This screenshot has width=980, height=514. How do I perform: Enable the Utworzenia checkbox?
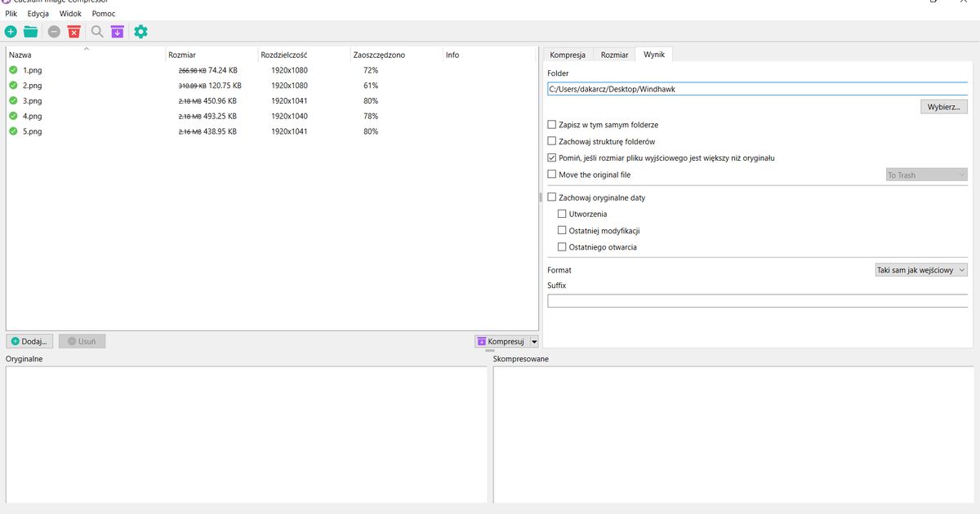click(562, 213)
